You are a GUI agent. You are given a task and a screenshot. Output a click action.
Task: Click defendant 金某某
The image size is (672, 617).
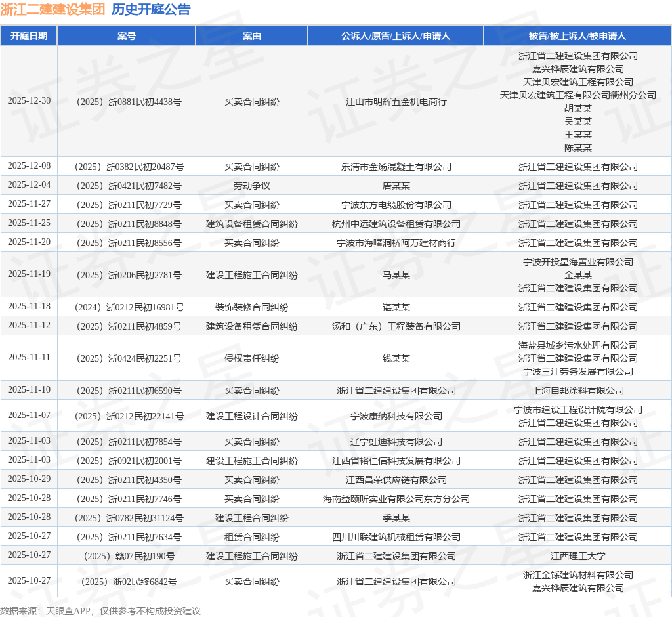(x=577, y=275)
